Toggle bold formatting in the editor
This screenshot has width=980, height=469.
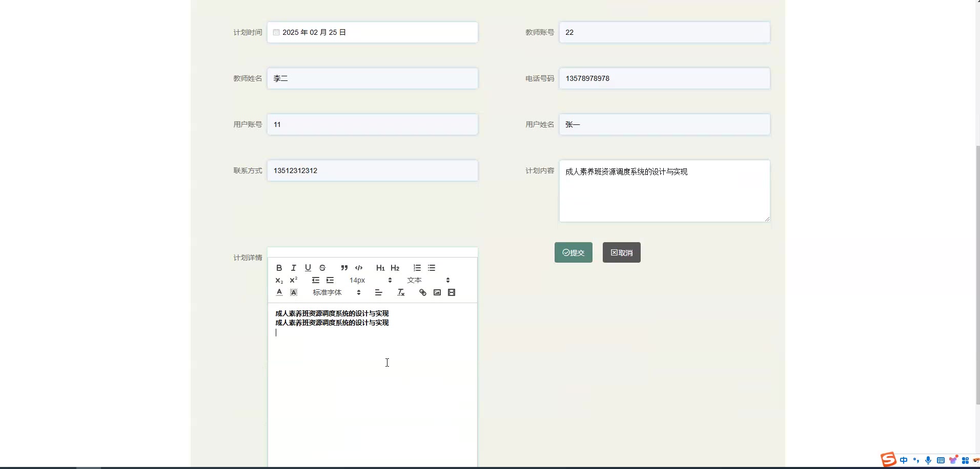tap(279, 268)
